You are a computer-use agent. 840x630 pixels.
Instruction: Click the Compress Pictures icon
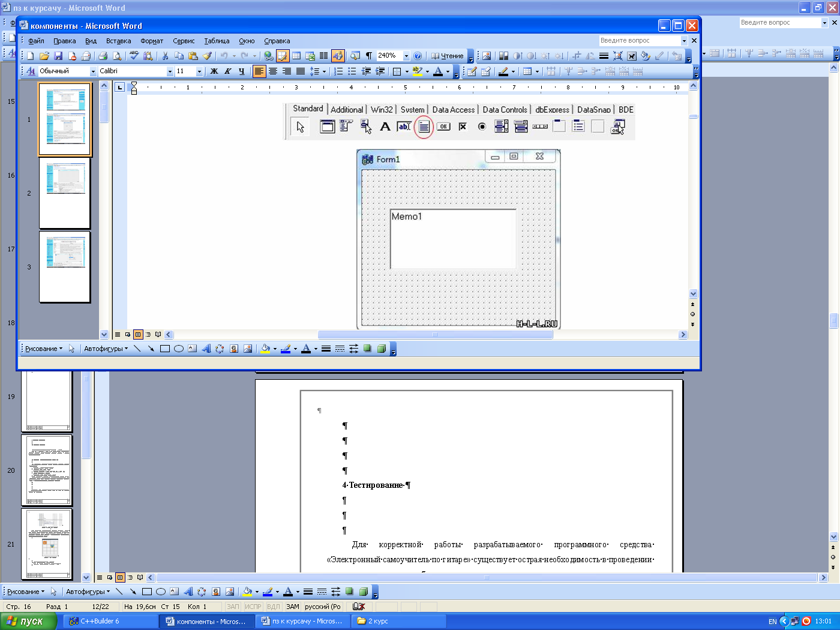[617, 56]
